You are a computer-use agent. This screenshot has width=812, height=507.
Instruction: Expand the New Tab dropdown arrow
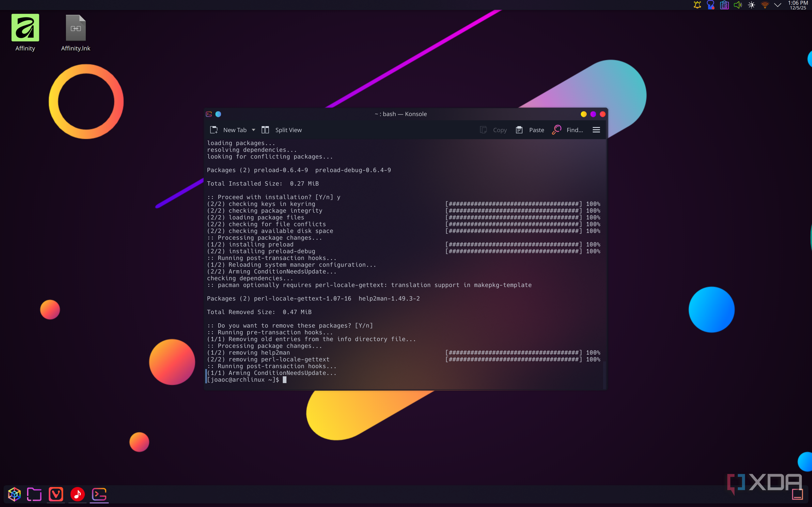coord(254,130)
